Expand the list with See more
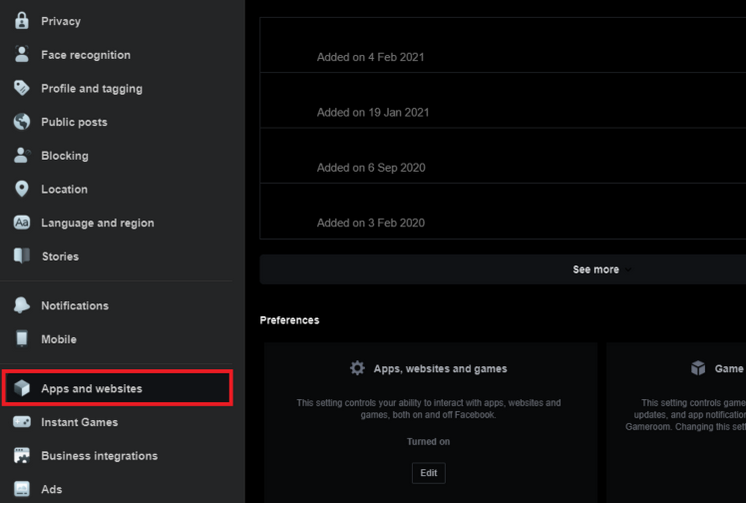 coord(595,269)
